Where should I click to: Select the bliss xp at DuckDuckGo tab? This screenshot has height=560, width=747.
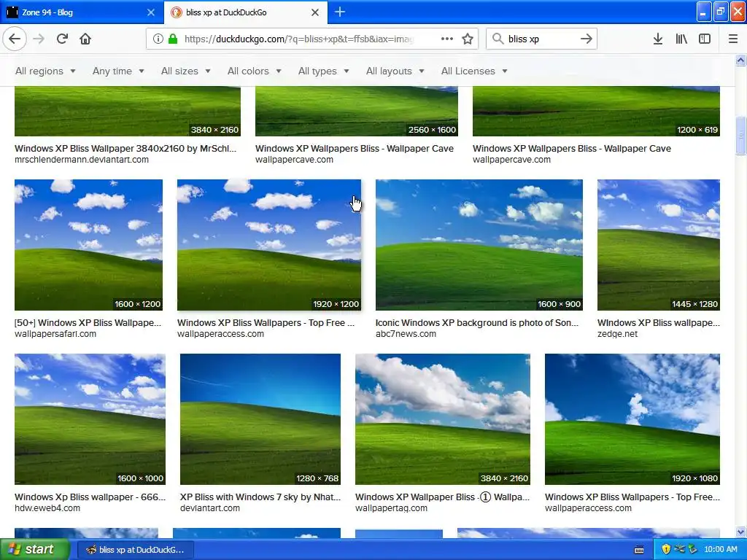[246, 12]
